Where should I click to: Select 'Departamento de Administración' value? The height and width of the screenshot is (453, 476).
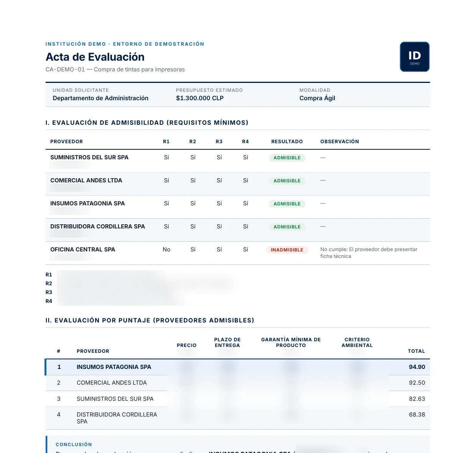point(100,98)
